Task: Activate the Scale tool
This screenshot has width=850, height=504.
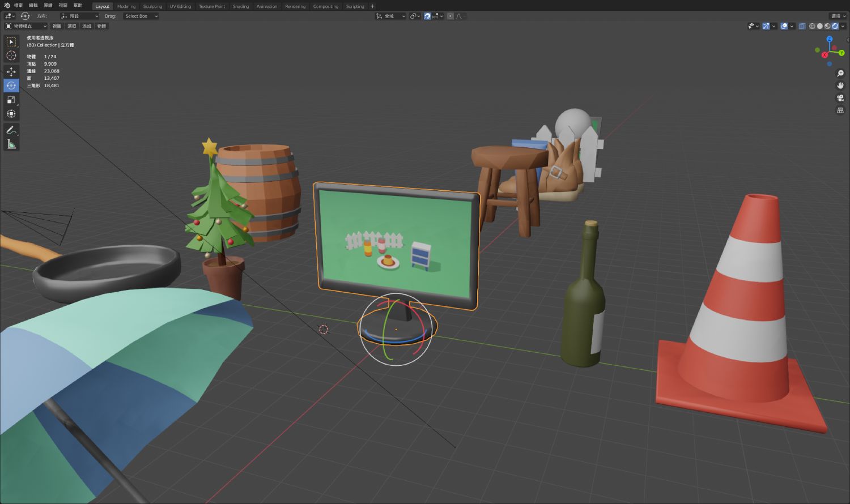Action: point(11,100)
